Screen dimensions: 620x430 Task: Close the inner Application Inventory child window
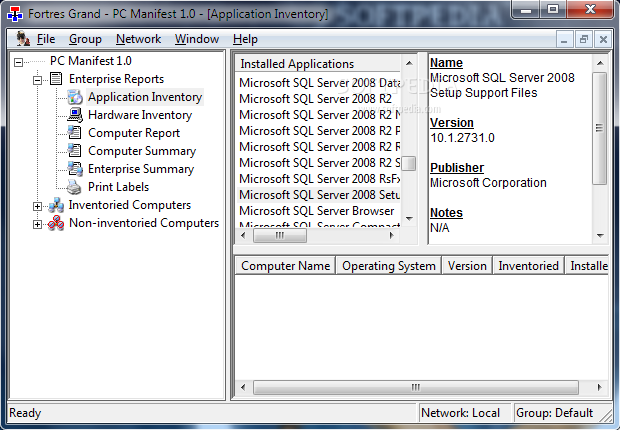click(x=603, y=39)
